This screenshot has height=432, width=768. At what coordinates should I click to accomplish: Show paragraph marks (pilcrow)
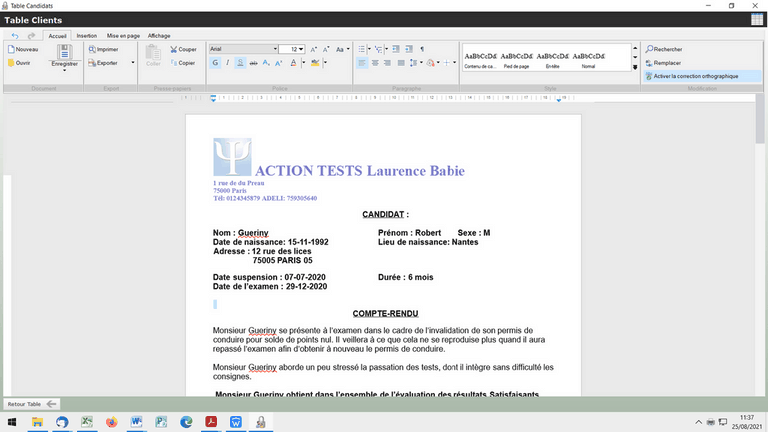click(422, 49)
